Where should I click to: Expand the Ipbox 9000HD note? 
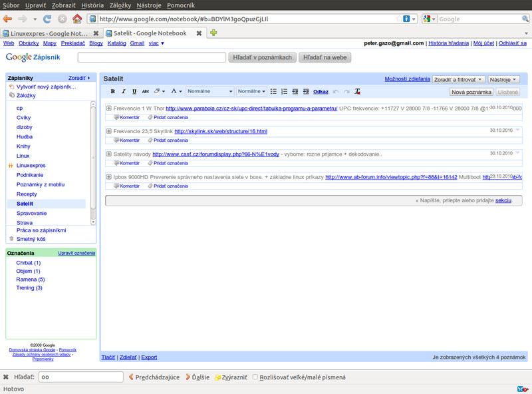tap(109, 176)
